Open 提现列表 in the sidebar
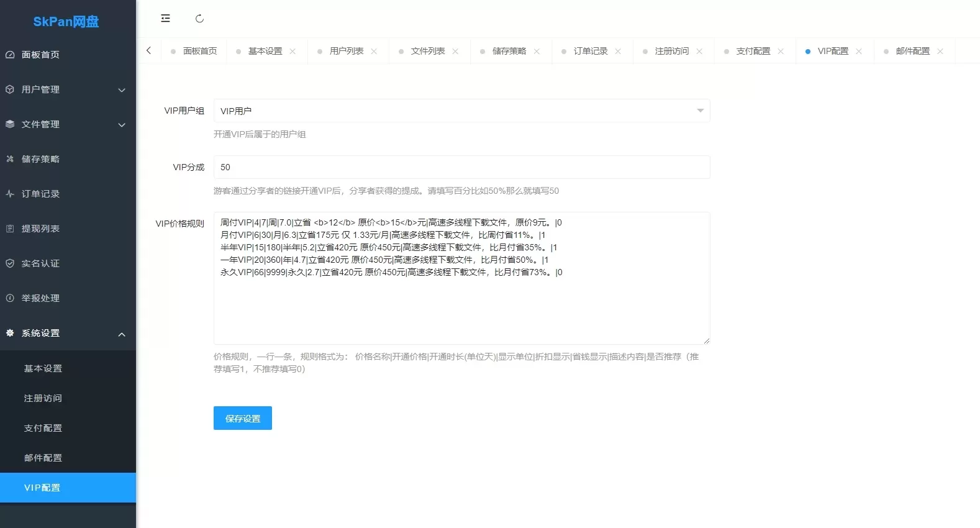This screenshot has width=980, height=528. pos(40,229)
